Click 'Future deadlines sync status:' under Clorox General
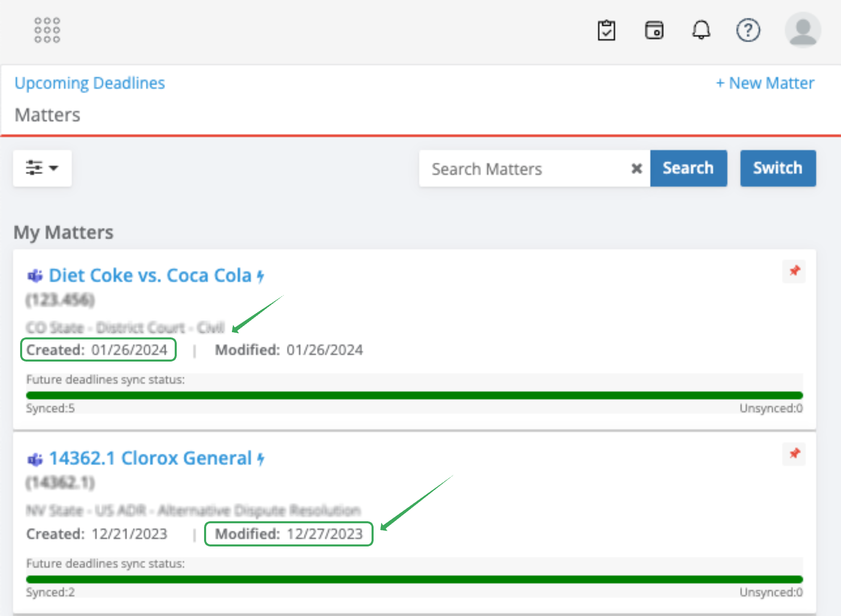The image size is (841, 616). [x=106, y=563]
